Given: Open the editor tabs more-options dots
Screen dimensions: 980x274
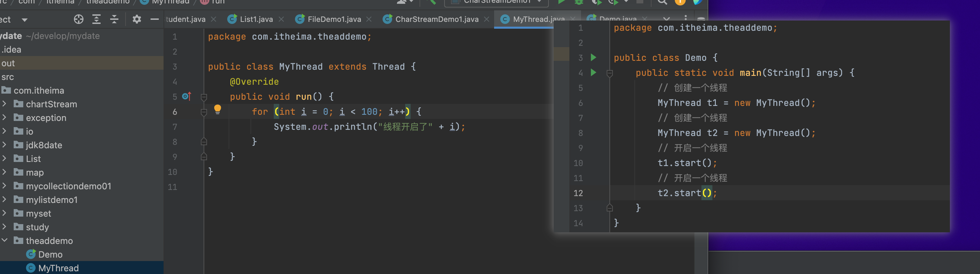Looking at the screenshot, I should point(685,17).
